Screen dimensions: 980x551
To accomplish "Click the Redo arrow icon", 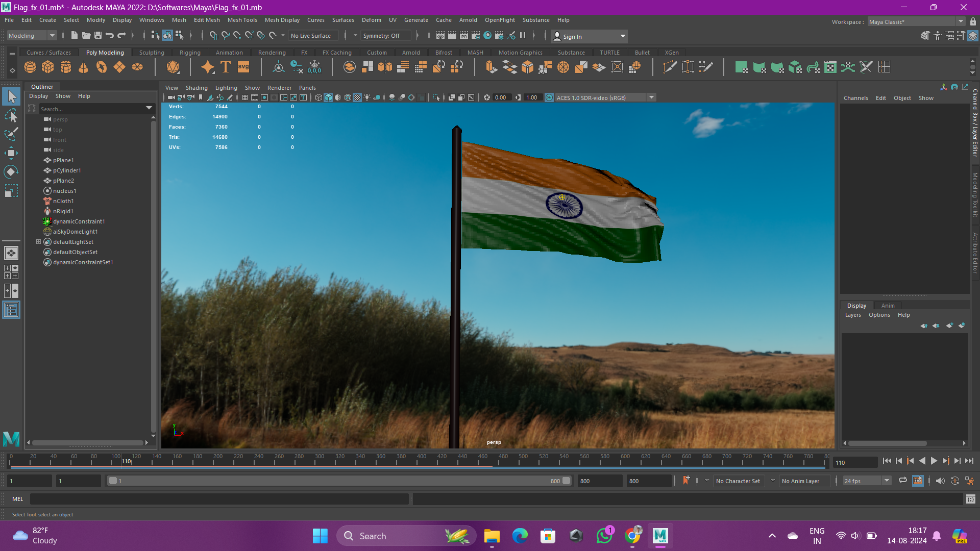I will click(121, 35).
